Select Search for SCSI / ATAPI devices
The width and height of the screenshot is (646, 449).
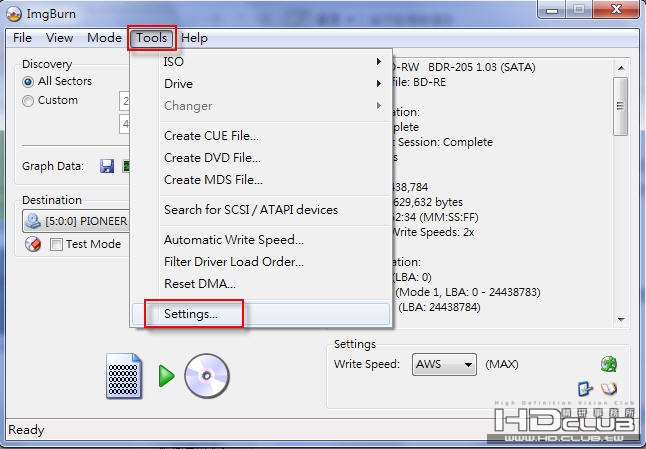point(261,210)
